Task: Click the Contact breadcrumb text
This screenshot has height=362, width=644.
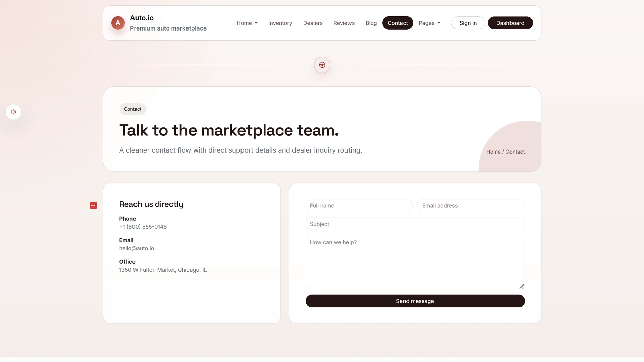Action: pos(515,152)
